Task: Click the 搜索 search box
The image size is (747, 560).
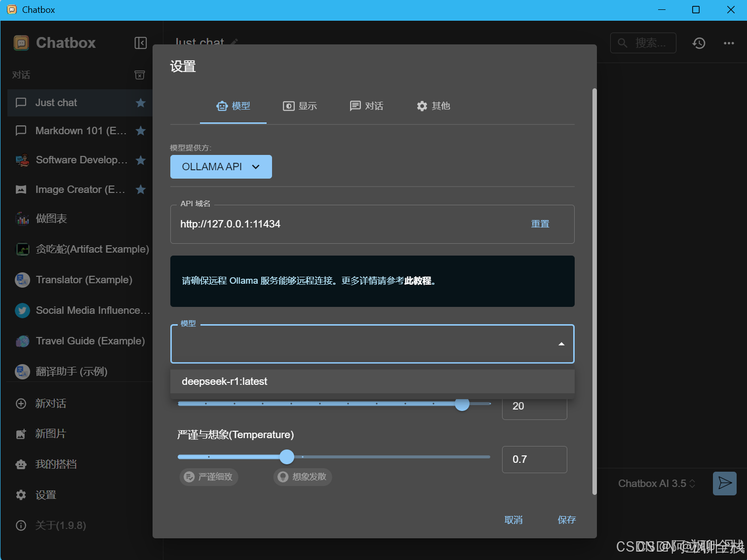Action: point(643,43)
